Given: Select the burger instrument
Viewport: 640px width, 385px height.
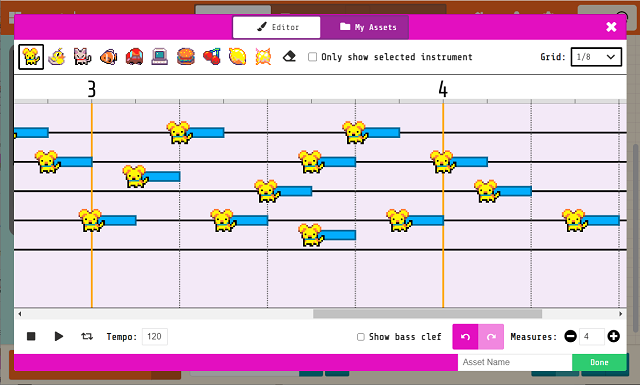Looking at the screenshot, I should [186, 57].
